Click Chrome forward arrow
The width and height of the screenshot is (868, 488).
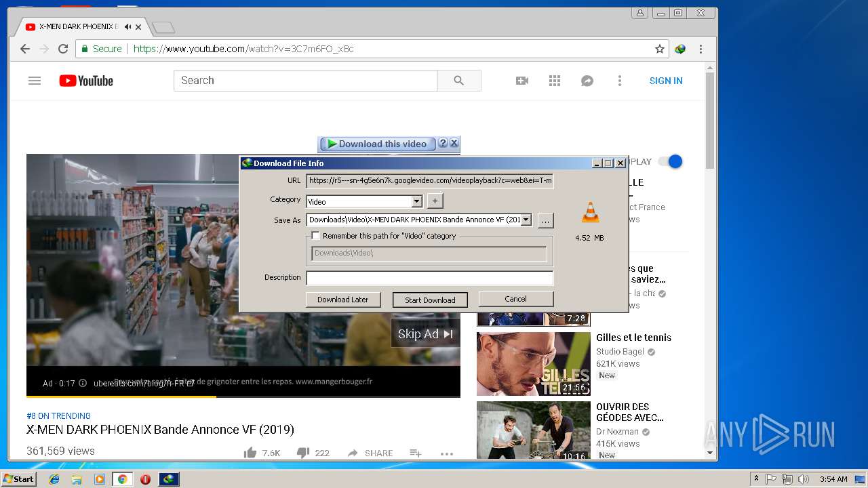coord(44,49)
